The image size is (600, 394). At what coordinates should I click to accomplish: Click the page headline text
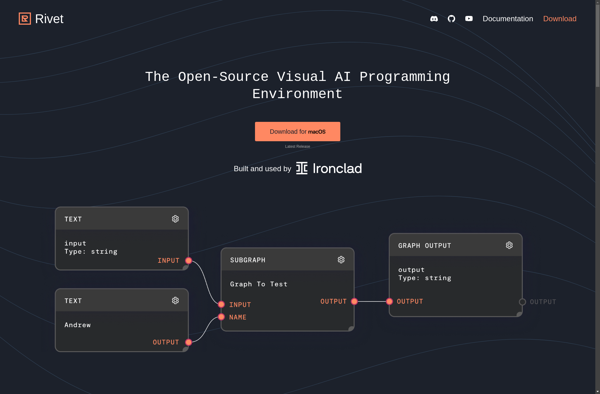297,85
